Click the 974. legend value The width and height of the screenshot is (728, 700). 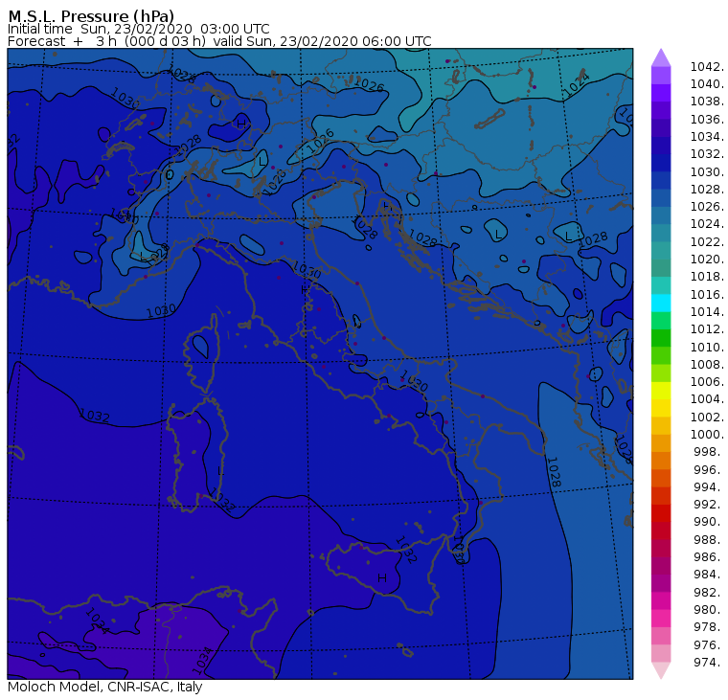(709, 662)
